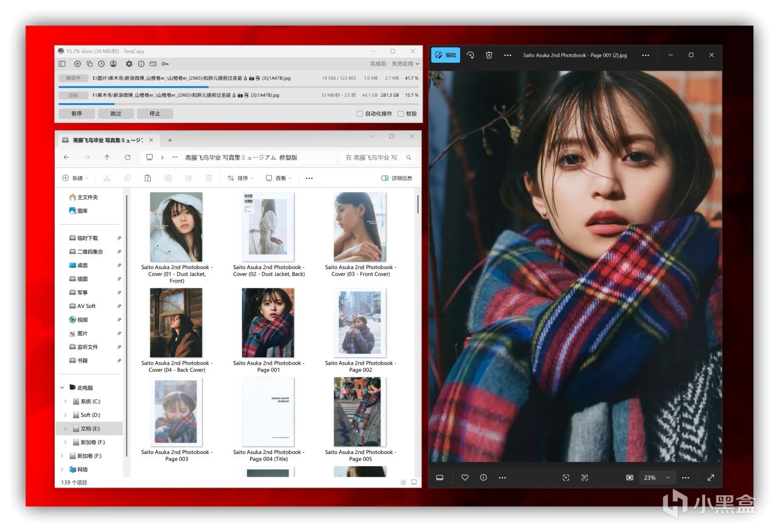The image size is (779, 532).
Task: Click the trash delete icon in Explorer toolbar
Action: tap(209, 178)
